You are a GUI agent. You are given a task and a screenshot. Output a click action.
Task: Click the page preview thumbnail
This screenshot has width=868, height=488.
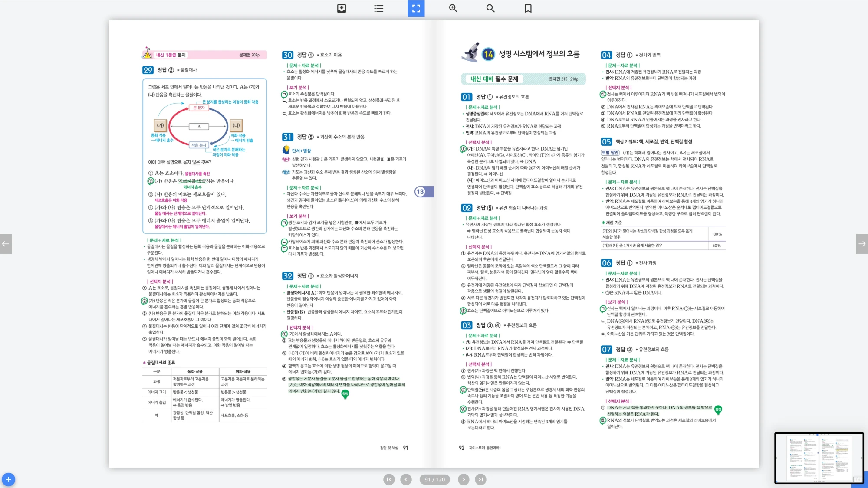point(819,458)
